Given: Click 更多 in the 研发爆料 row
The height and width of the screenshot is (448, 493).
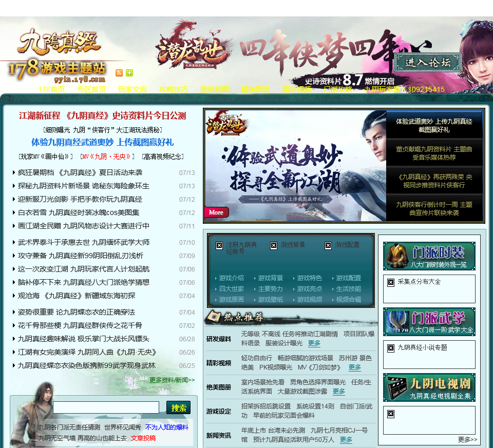Looking at the screenshot, I should 314,343.
